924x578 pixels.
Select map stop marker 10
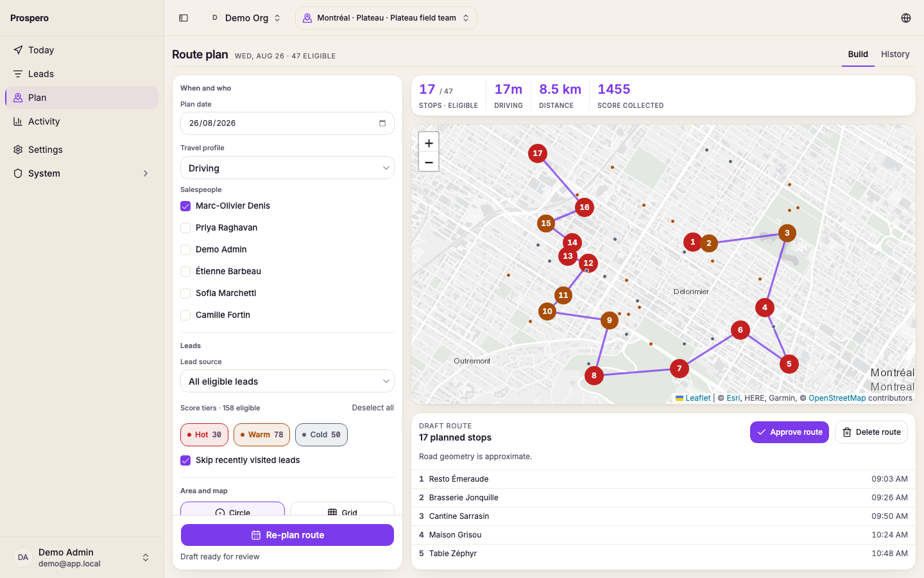547,311
